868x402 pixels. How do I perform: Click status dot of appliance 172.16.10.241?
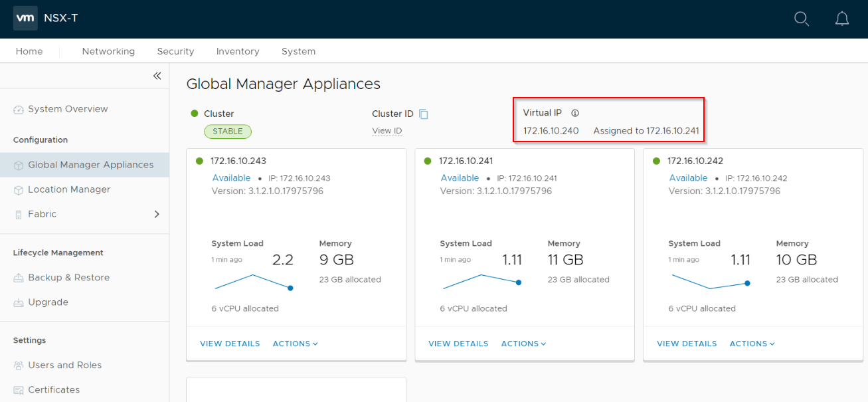click(428, 161)
